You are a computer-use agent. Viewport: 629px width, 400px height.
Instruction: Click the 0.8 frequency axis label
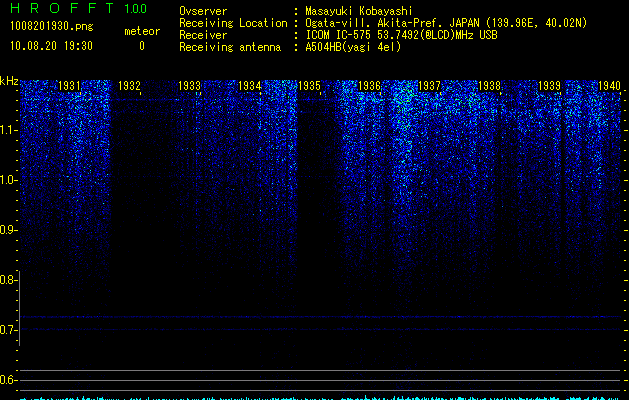click(8, 280)
